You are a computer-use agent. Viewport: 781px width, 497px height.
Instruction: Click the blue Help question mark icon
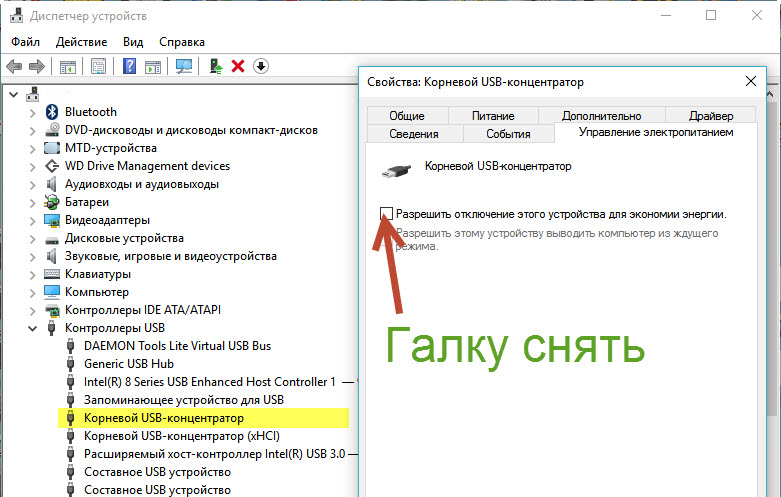129,66
